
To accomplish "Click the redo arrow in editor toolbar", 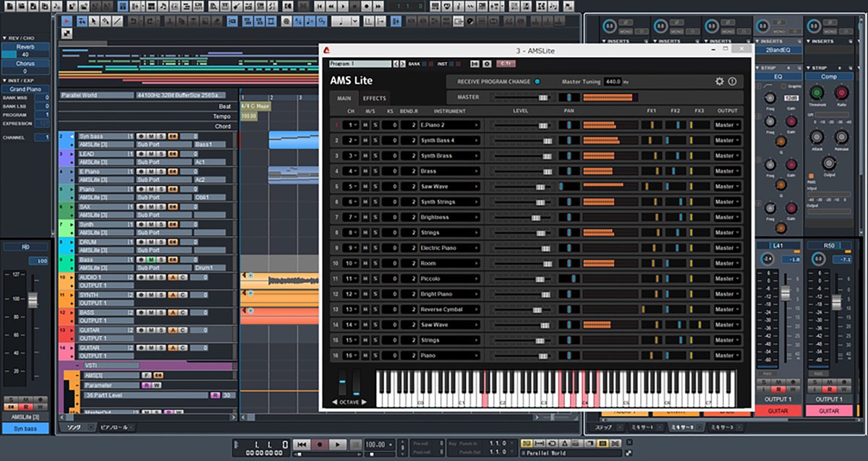I will point(149,21).
